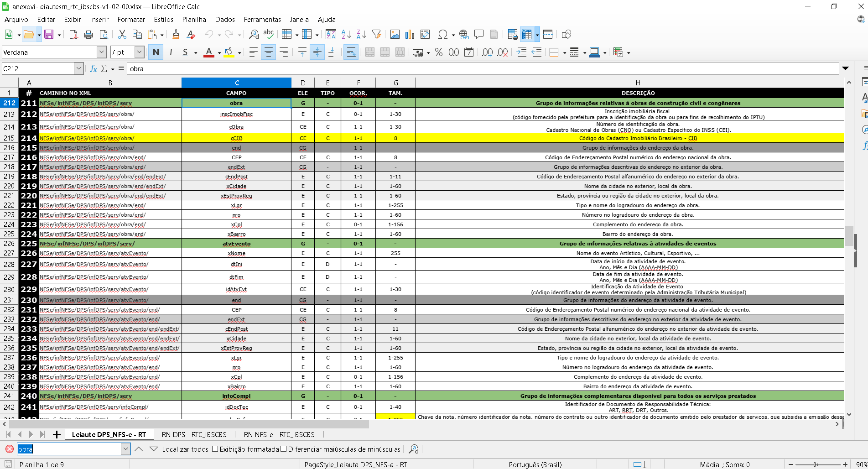Screen dimensions: 868x469
Task: Close the find toolbar
Action: pos(9,449)
